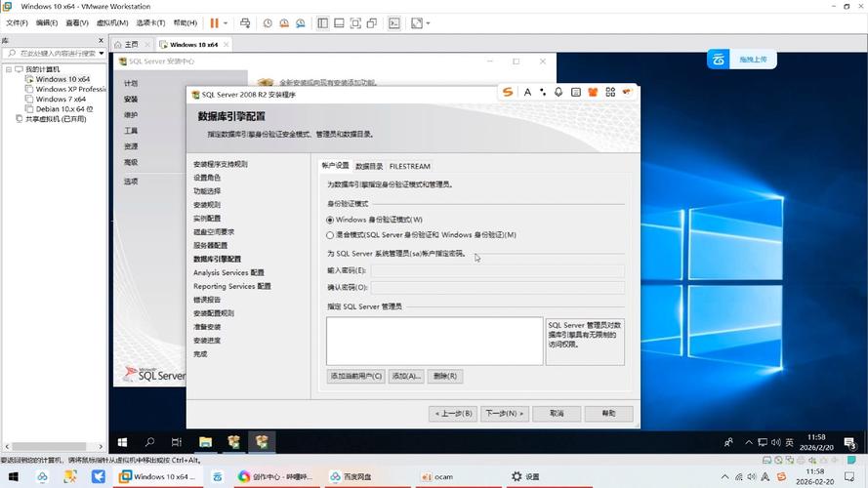Expand the host system tray hidden icons chevron

click(724, 476)
